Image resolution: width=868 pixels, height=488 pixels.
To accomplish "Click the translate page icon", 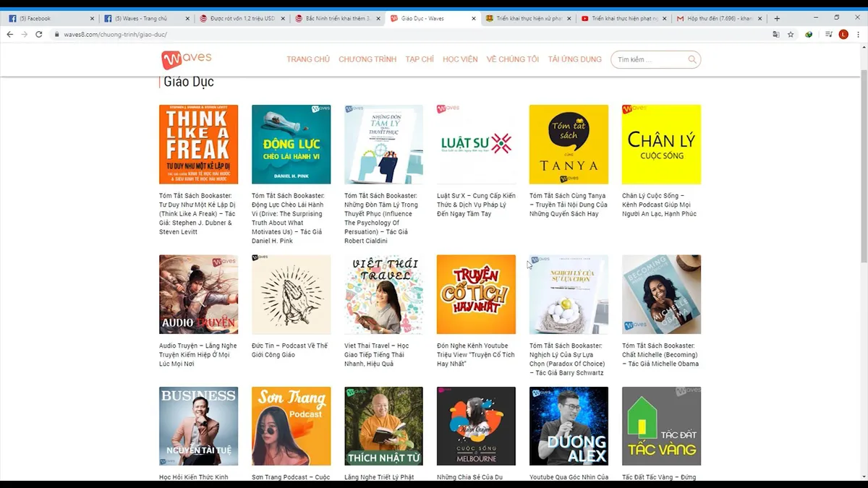I will point(776,34).
